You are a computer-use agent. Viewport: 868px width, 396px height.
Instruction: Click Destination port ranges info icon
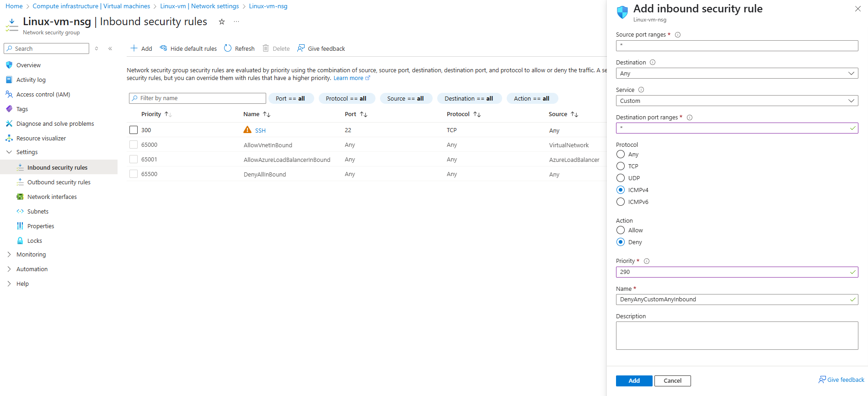coord(690,118)
